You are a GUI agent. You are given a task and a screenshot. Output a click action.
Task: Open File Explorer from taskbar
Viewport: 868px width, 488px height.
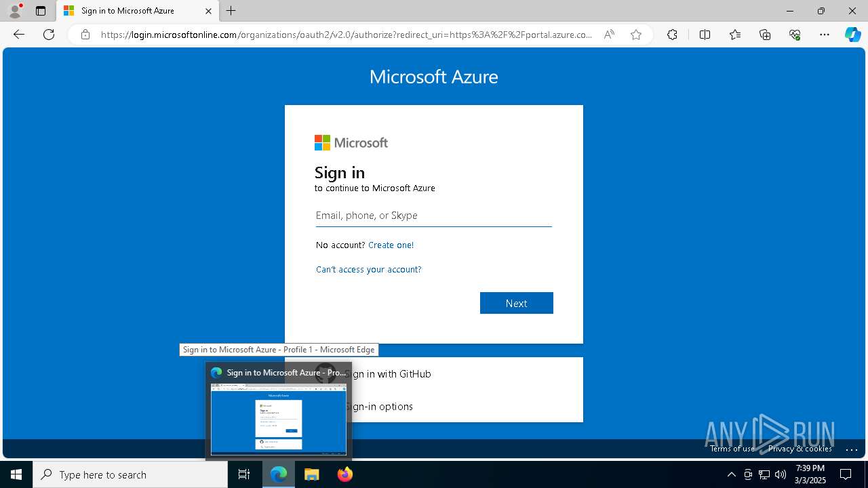point(311,474)
